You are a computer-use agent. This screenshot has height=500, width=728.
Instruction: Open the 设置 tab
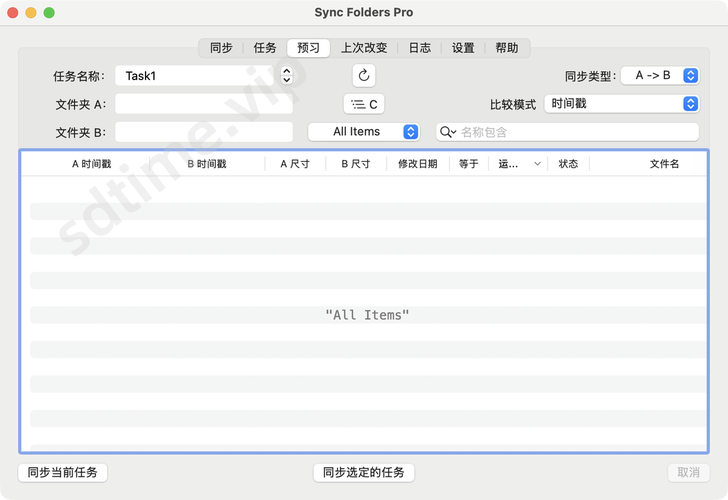pyautogui.click(x=463, y=48)
